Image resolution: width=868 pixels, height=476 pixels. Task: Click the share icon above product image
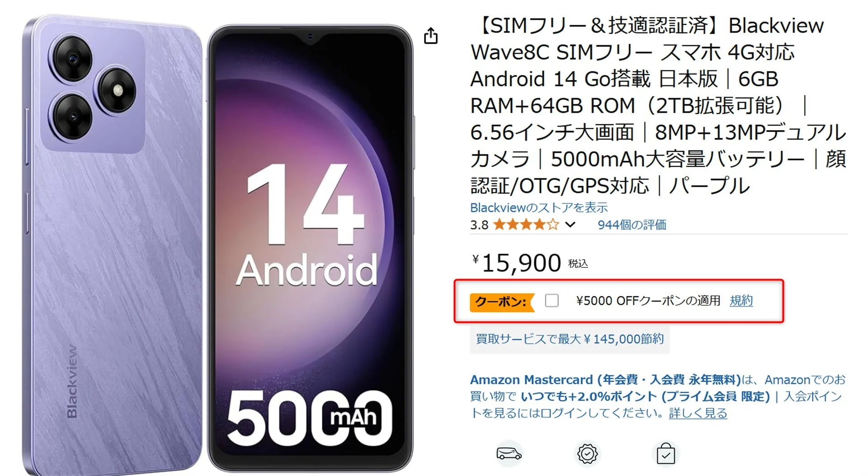[430, 36]
